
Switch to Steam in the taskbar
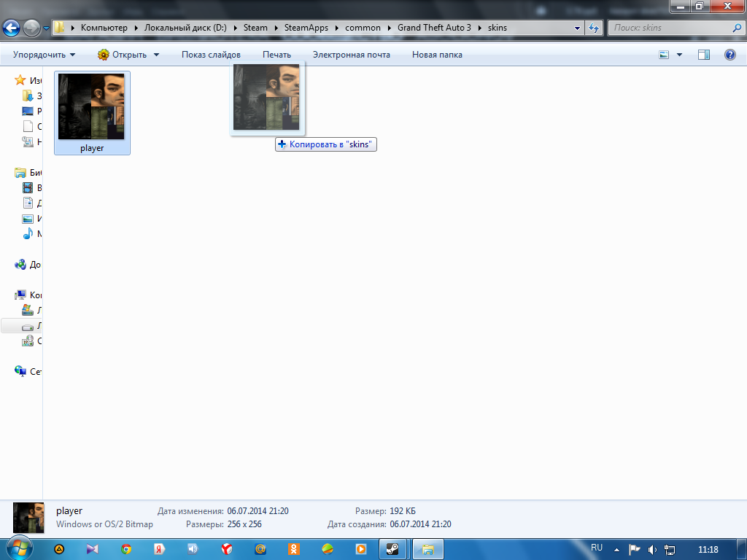tap(392, 550)
